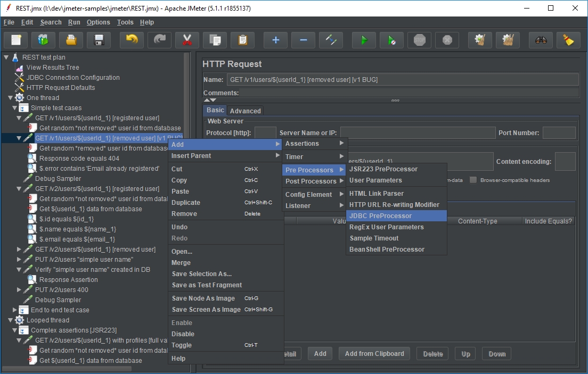588x374 pixels.
Task: Open Search with the binoculars icon
Action: tap(541, 40)
